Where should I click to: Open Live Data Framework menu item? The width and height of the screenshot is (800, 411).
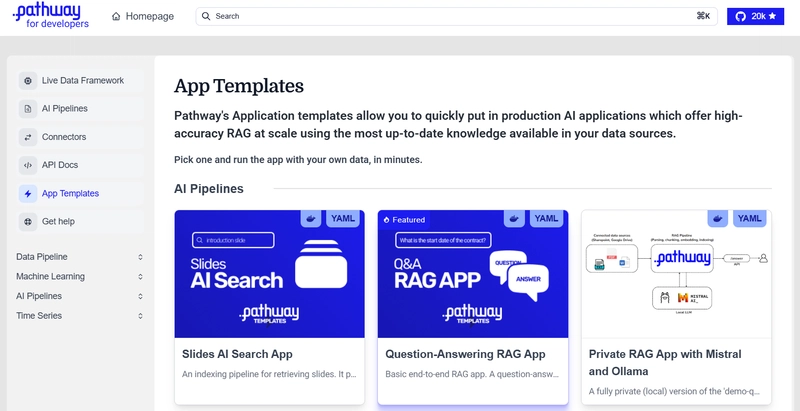(81, 81)
